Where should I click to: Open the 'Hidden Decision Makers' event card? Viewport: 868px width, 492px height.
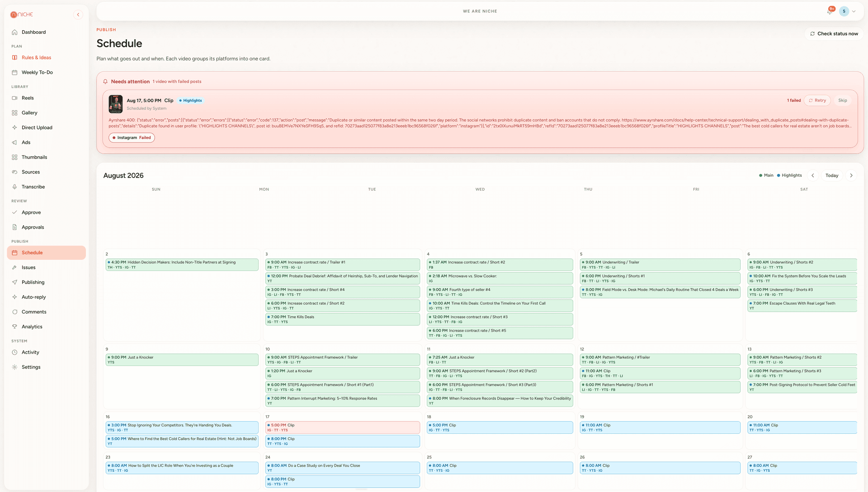tap(182, 265)
